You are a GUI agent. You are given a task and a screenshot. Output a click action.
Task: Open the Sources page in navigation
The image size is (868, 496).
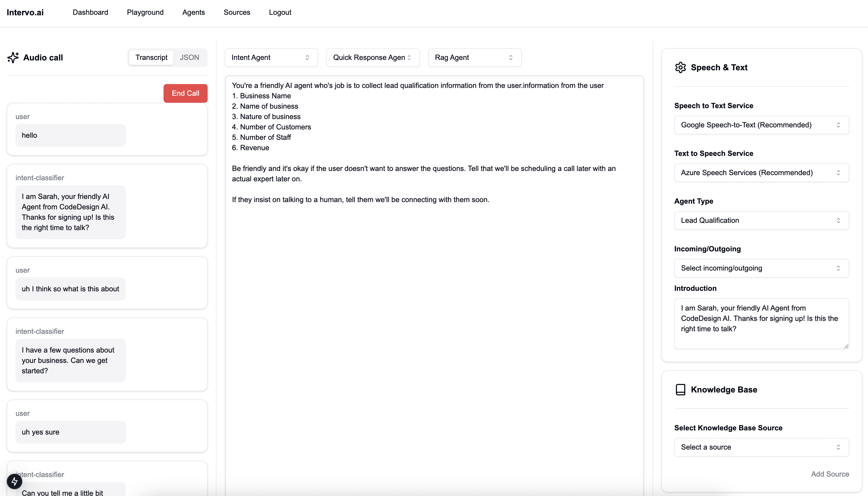[237, 12]
